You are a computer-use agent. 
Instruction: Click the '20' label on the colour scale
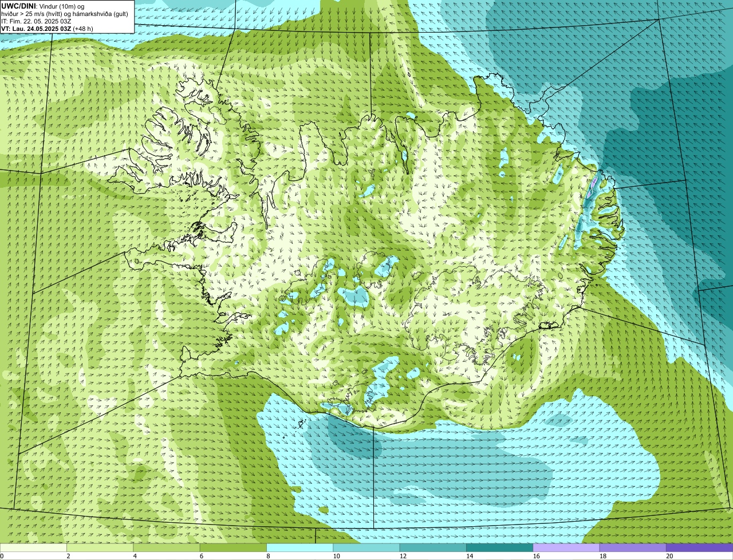point(668,556)
